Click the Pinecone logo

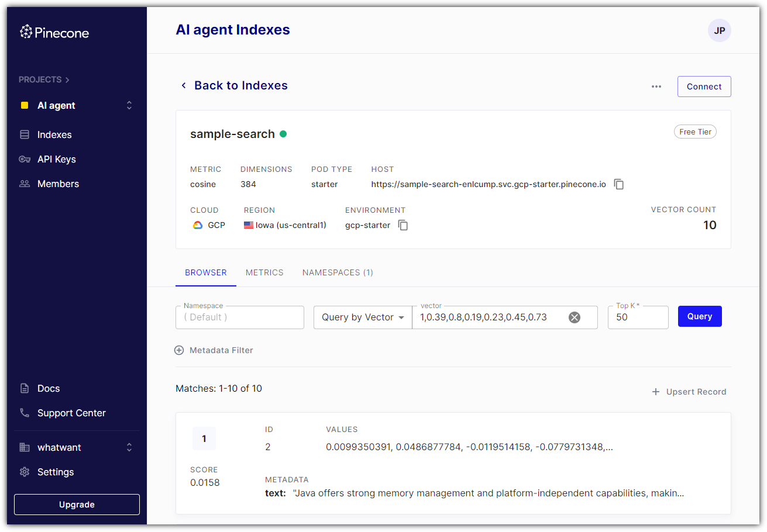click(54, 32)
